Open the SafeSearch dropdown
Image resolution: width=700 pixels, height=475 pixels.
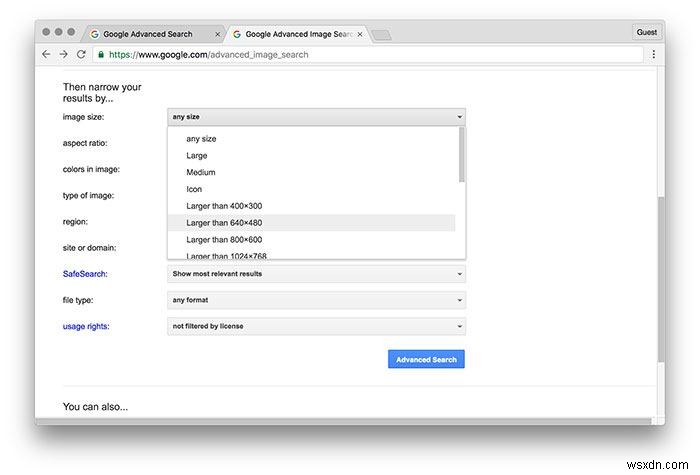(x=316, y=273)
